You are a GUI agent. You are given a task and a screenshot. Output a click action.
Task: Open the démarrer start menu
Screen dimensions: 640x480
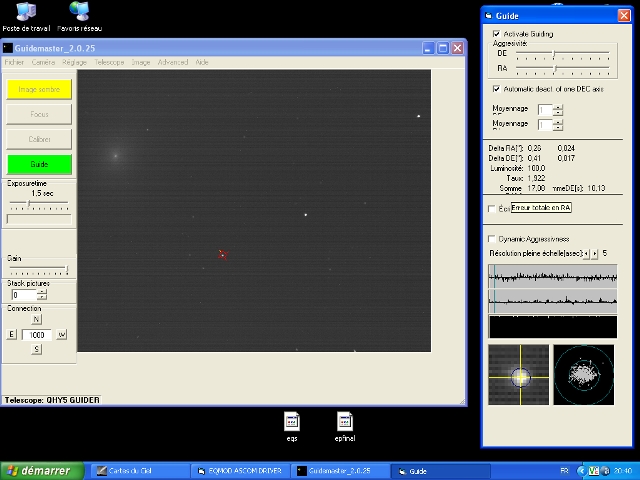42,471
